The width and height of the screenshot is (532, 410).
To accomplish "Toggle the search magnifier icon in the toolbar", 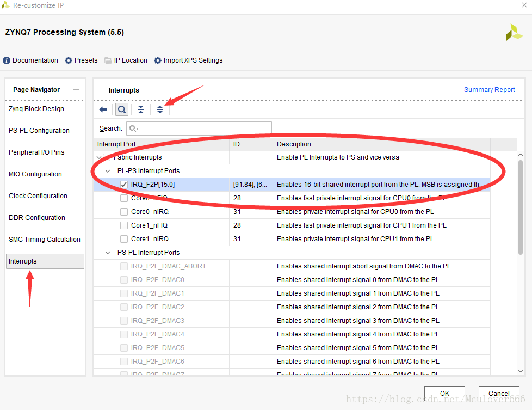I will [122, 109].
